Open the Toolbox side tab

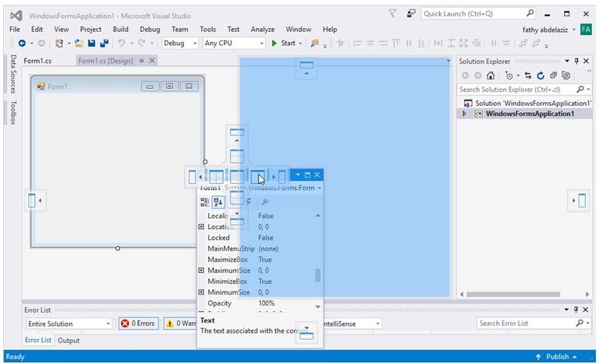(x=13, y=113)
